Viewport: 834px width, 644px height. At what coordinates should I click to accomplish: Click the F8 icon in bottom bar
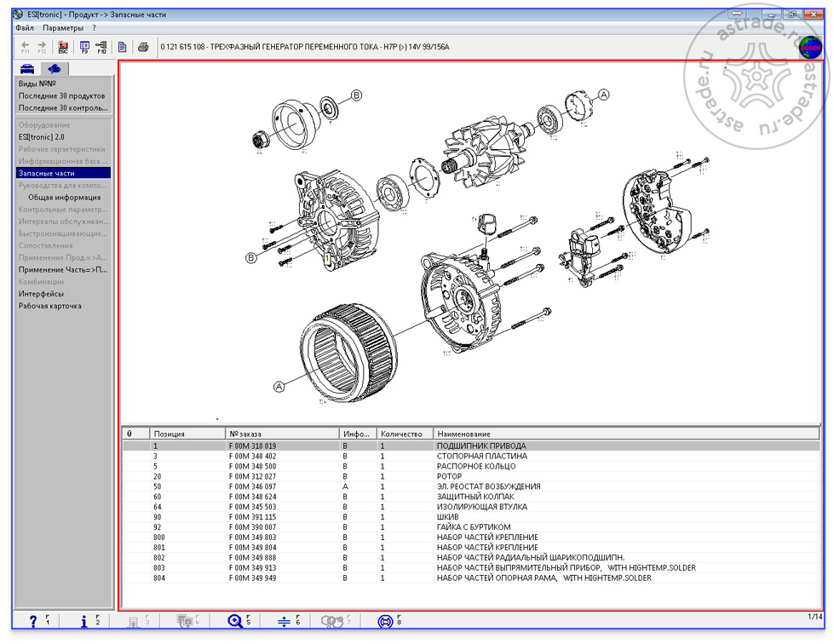[x=384, y=621]
